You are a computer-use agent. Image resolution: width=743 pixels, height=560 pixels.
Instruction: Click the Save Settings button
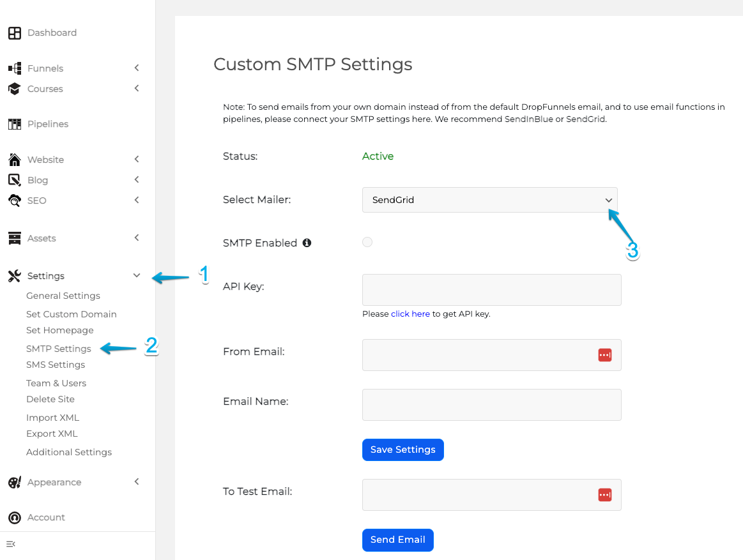click(x=402, y=450)
